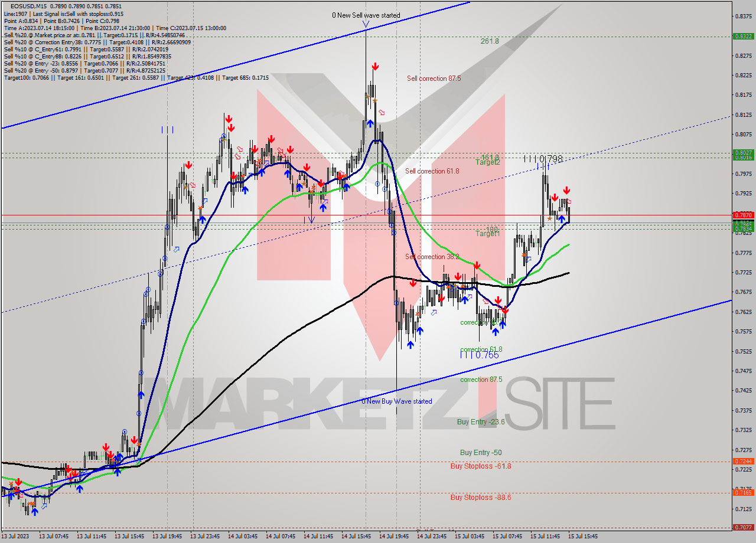Image resolution: width=756 pixels, height=543 pixels.
Task: Click the 'Point A:0.834' info line
Action: 61,21
